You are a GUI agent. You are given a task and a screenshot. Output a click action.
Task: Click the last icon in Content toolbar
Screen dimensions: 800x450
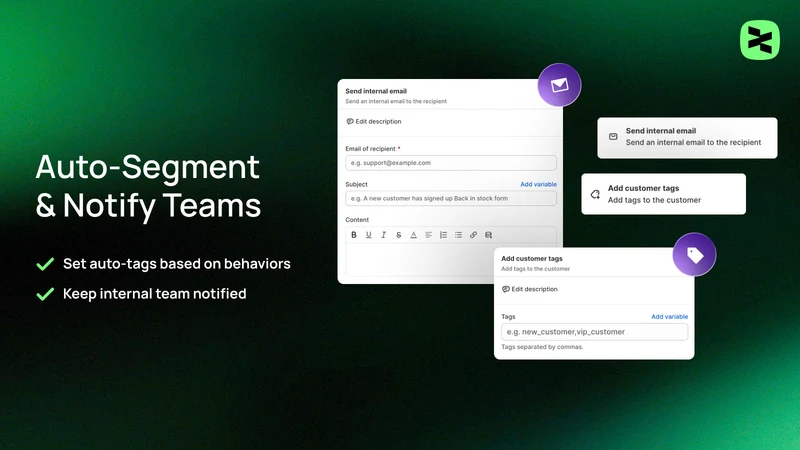tap(488, 235)
